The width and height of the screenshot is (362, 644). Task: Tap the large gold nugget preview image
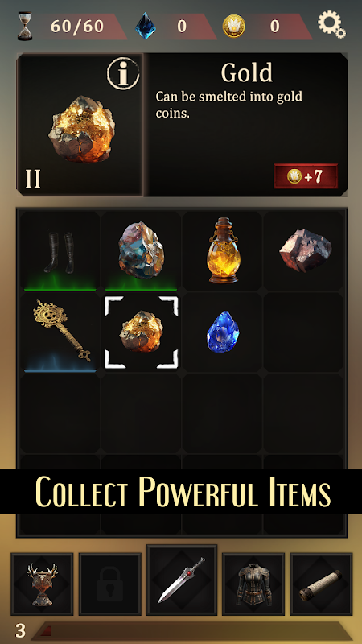coord(82,129)
